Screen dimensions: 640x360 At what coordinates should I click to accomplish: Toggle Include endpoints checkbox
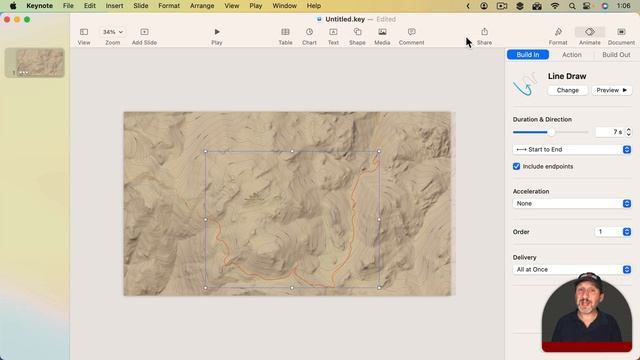(x=516, y=166)
